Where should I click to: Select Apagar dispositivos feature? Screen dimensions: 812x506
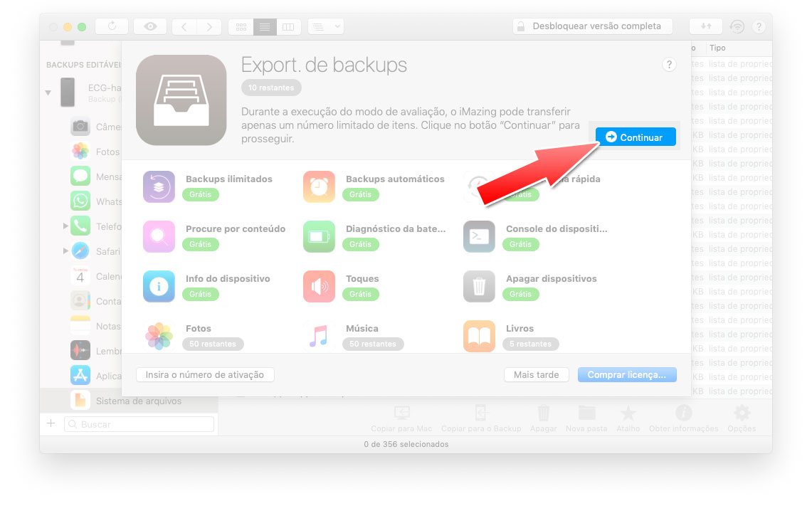point(530,286)
